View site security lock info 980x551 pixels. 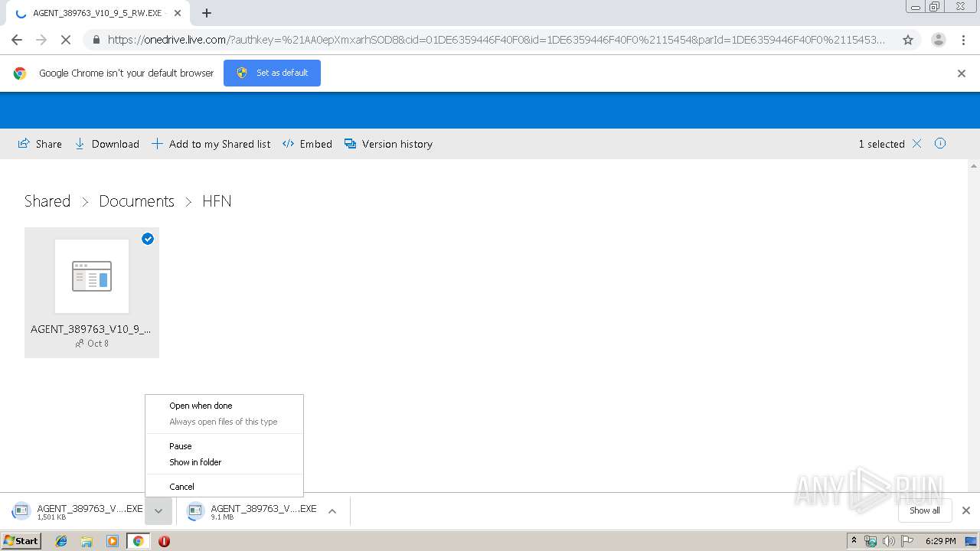click(x=96, y=40)
